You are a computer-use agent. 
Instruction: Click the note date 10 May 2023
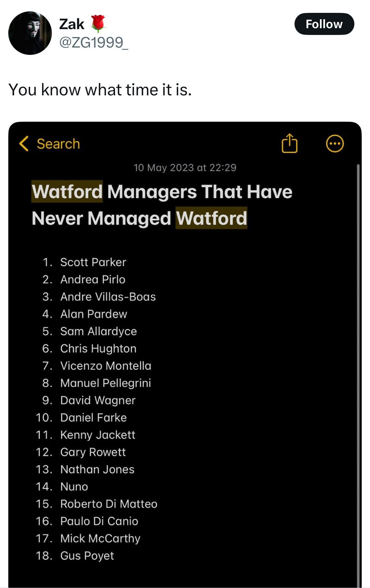164,168
